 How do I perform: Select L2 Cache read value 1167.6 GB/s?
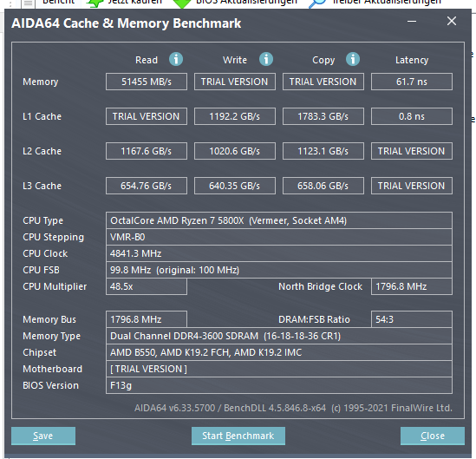pos(147,151)
